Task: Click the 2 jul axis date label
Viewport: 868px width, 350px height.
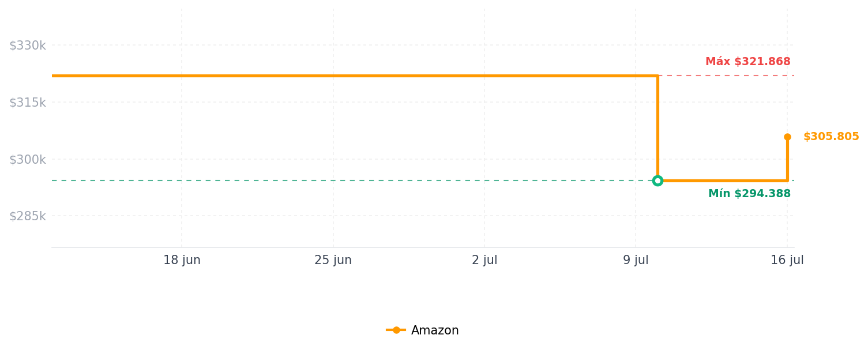Action: click(484, 260)
